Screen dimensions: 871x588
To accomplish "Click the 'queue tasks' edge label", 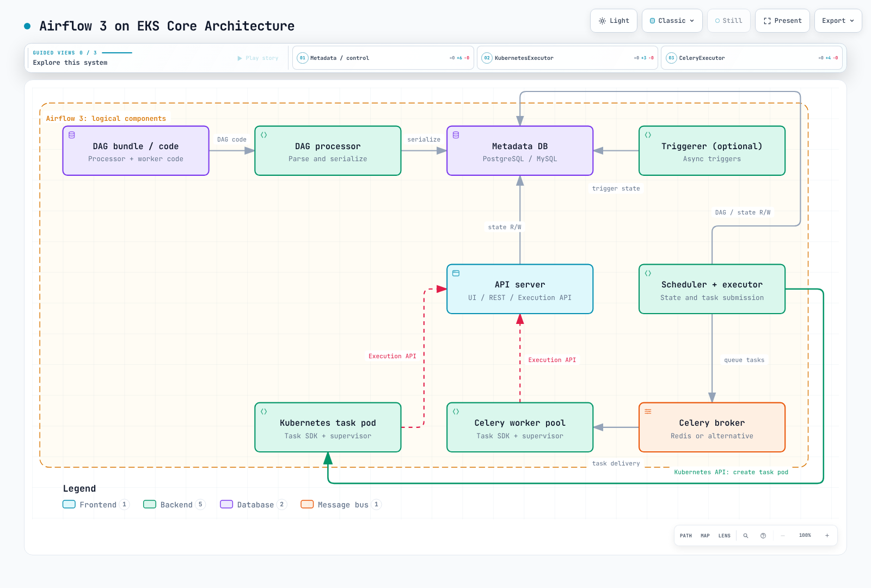I will pyautogui.click(x=744, y=360).
